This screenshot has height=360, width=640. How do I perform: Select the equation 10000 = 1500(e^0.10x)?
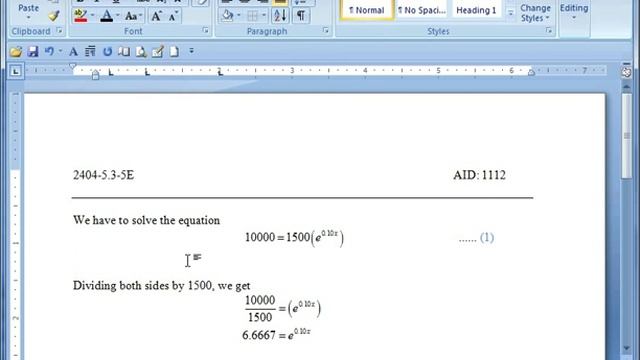pyautogui.click(x=294, y=238)
